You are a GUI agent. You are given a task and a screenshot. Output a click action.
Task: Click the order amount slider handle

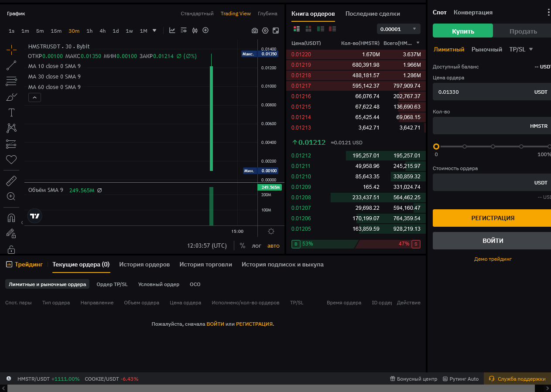point(436,147)
